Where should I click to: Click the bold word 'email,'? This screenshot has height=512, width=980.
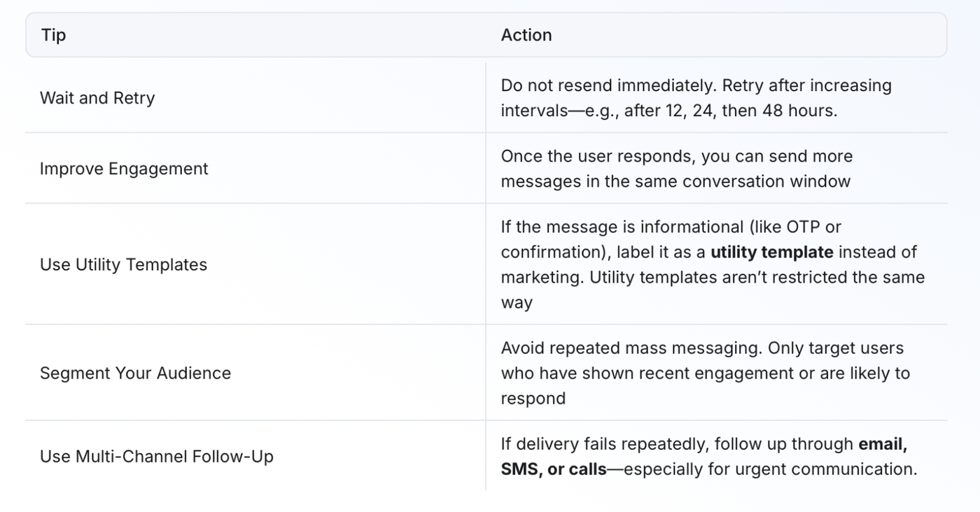click(883, 443)
